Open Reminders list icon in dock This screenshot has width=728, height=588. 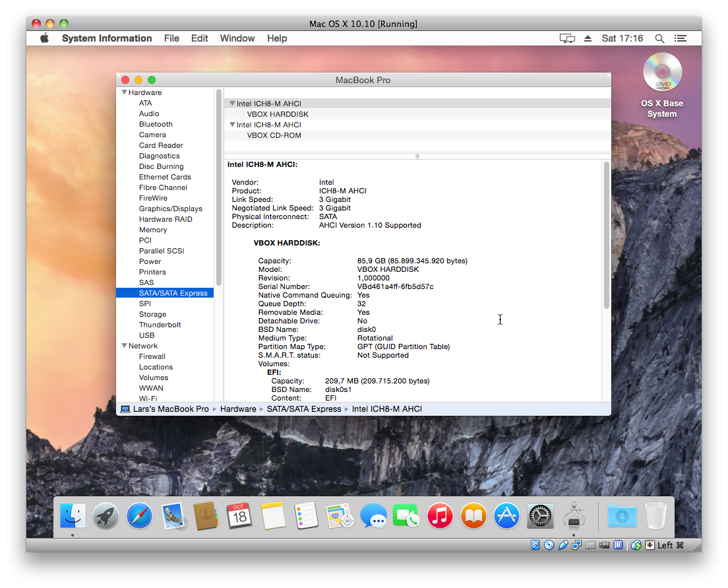(x=307, y=516)
